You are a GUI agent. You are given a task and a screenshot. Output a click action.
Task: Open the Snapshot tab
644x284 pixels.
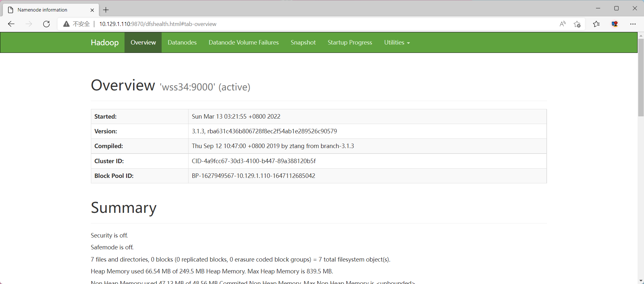(303, 42)
